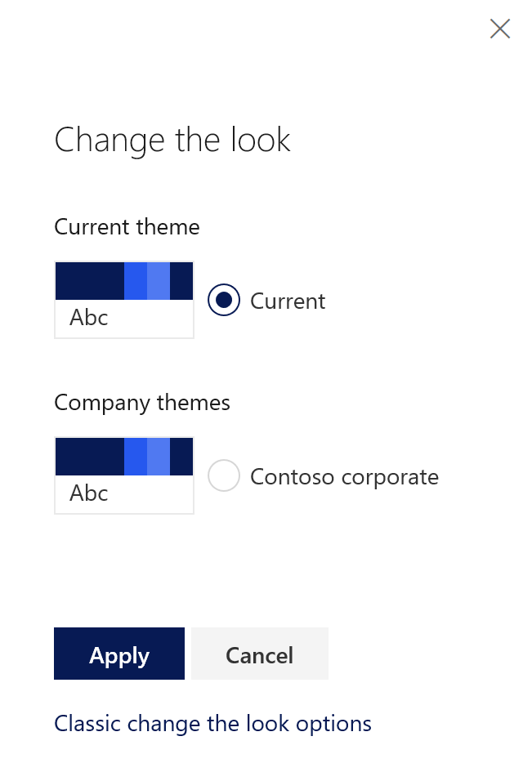Click the "Change the look" heading
Screen dimensions: 532x772
pos(172,140)
